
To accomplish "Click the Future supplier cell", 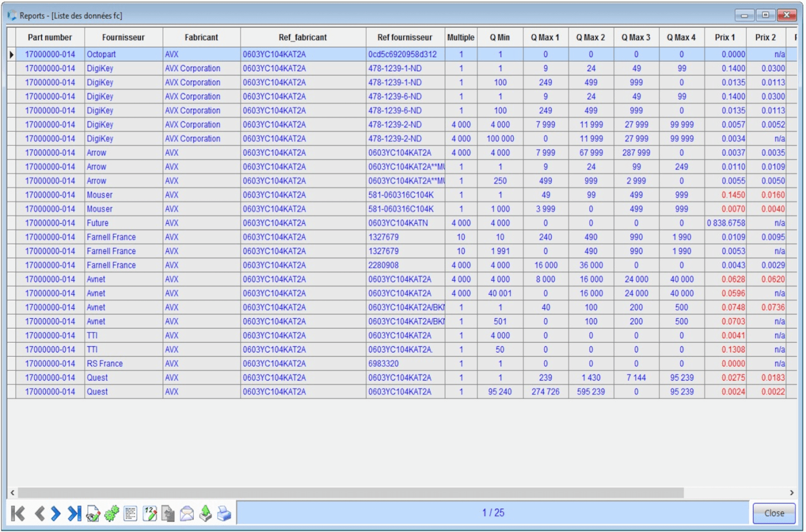I will click(x=123, y=223).
